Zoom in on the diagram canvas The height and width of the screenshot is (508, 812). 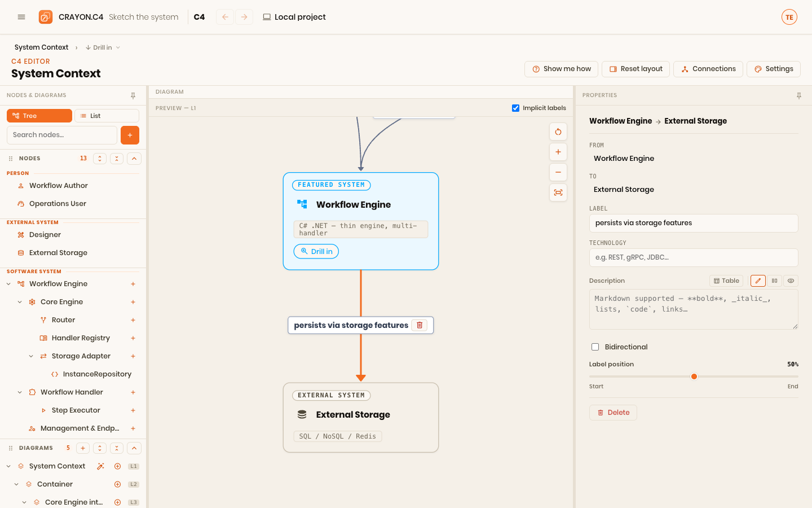tap(558, 152)
